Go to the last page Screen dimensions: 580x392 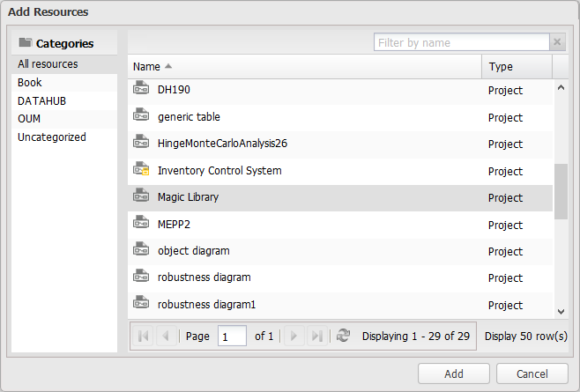tap(317, 336)
